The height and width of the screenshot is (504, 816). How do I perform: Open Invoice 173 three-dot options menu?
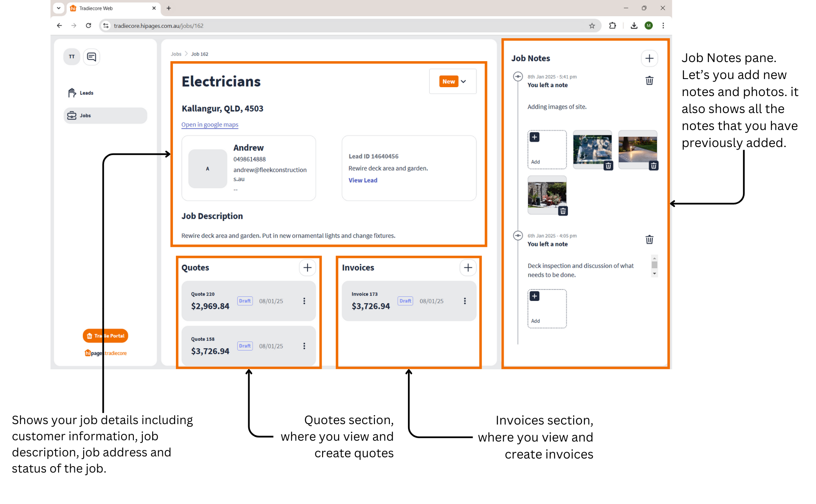(x=465, y=301)
